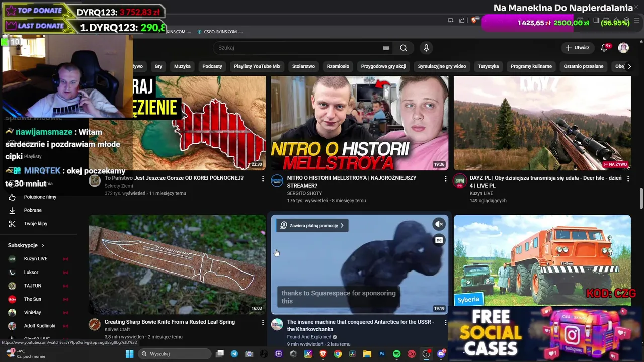The image size is (644, 362).
Task: Open the DAYZ PL live stream thumbnail
Action: pos(542,123)
